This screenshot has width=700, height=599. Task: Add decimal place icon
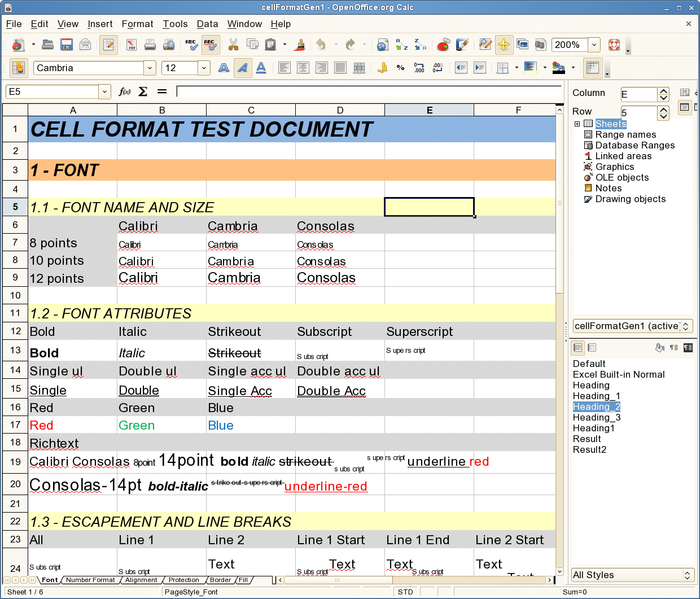(x=419, y=68)
